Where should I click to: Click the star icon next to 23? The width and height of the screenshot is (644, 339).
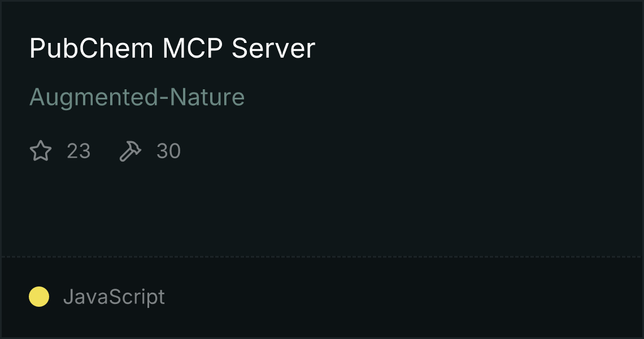click(41, 151)
